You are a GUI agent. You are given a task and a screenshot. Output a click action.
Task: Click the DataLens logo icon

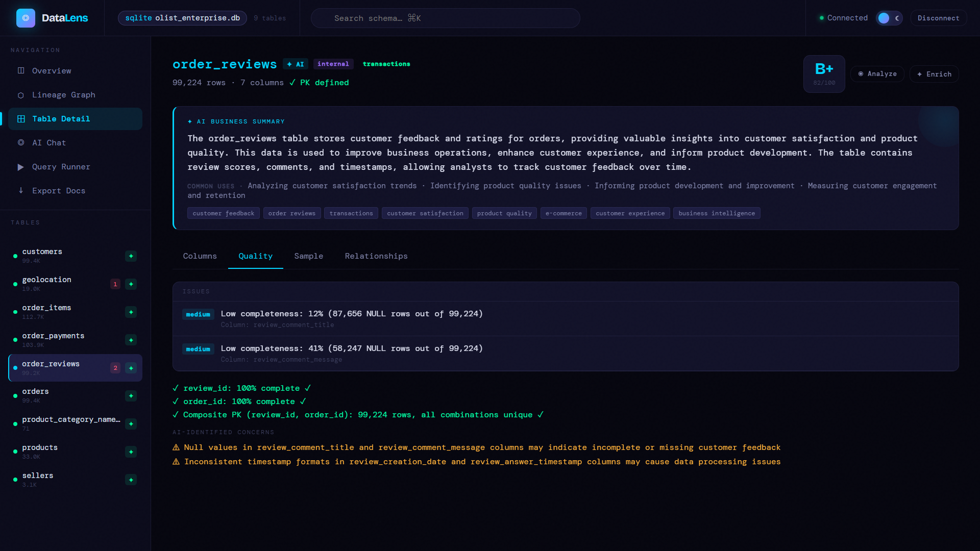tap(26, 18)
